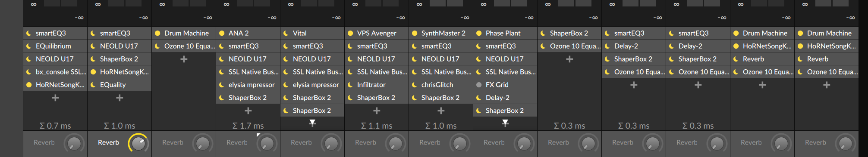Toggle the bx_console SSL power icon

pyautogui.click(x=29, y=72)
